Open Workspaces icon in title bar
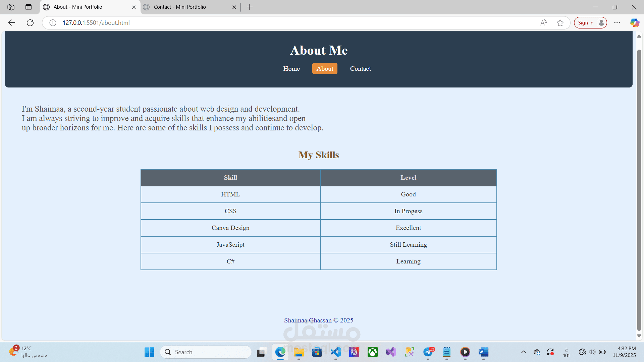The image size is (644, 362). pos(11,7)
